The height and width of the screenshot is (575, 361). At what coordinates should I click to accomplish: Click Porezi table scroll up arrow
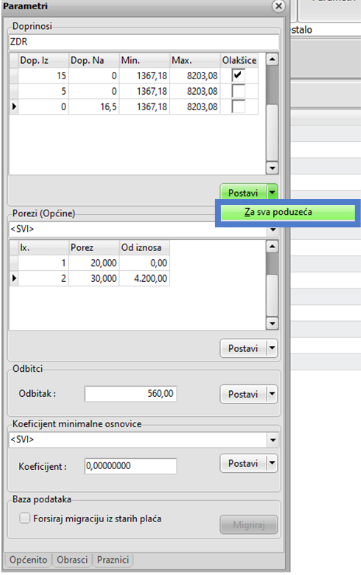272,246
